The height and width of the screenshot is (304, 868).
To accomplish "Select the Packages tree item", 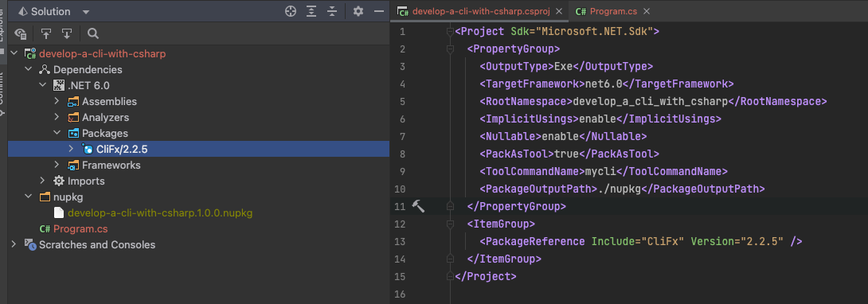I will [105, 133].
